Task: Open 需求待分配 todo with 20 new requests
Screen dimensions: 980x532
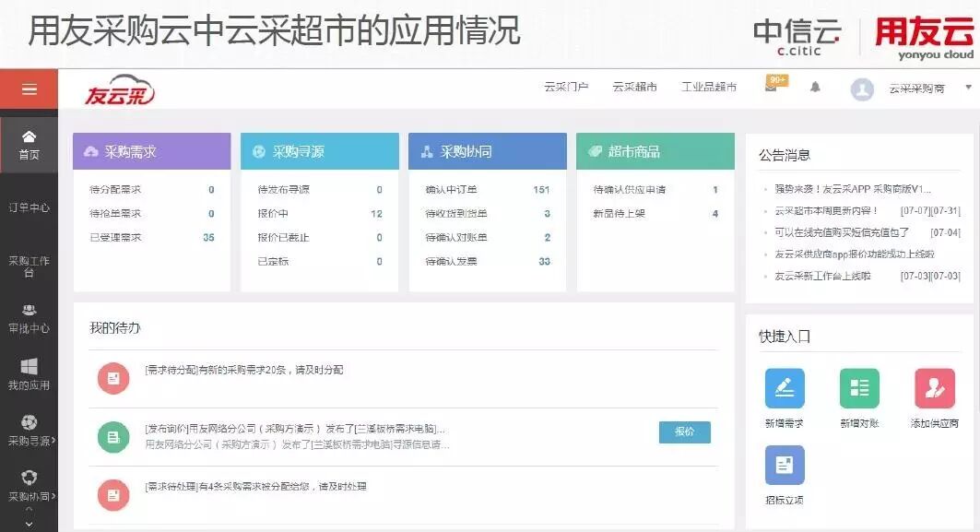Action: (243, 370)
